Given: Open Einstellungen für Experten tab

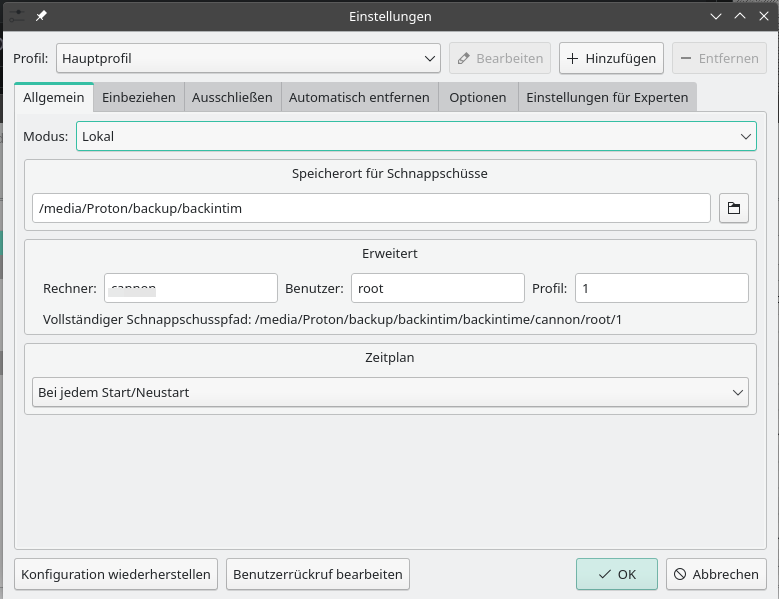Looking at the screenshot, I should (x=606, y=97).
